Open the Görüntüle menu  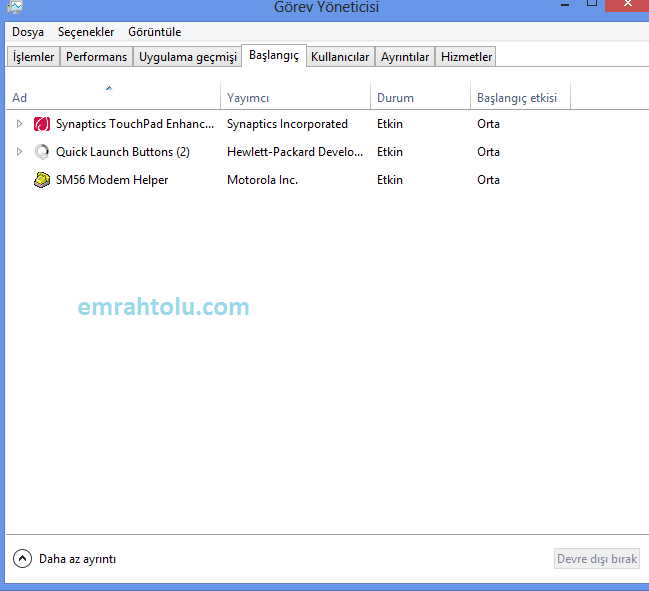tap(154, 32)
